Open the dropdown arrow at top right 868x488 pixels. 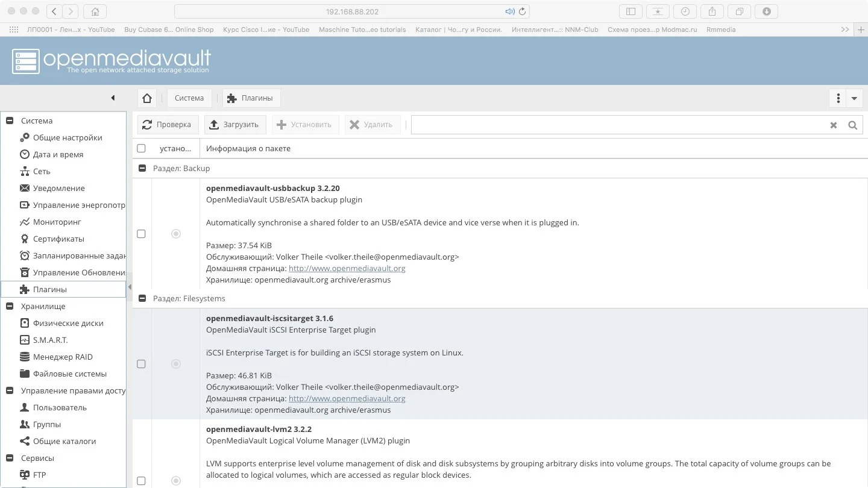click(854, 98)
